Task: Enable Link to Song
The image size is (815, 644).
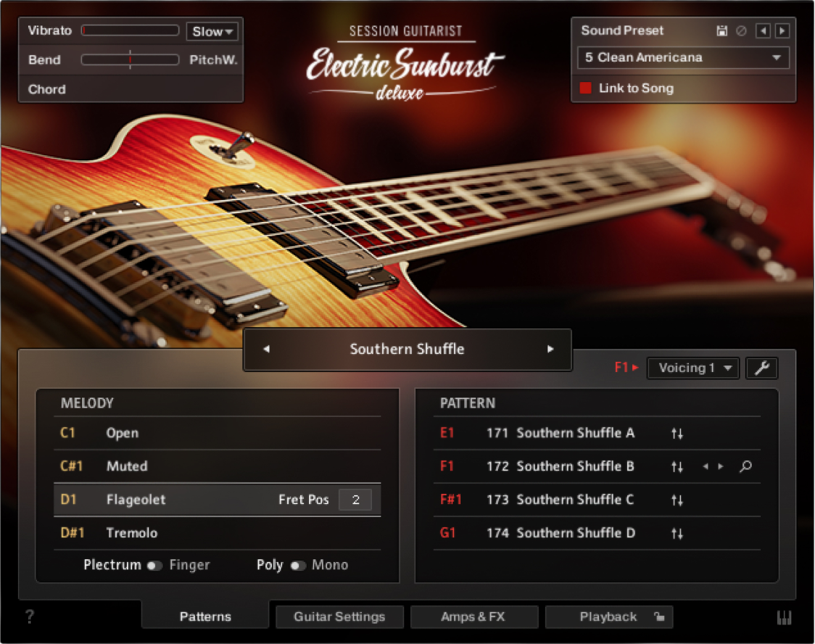Action: (587, 88)
